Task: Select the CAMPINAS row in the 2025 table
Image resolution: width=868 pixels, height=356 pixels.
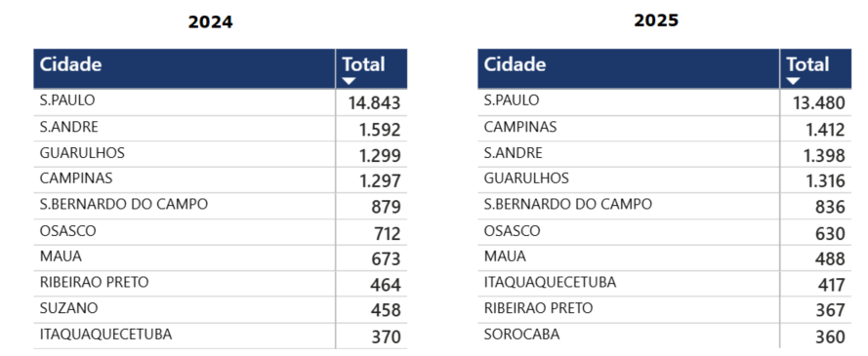Action: [665, 128]
